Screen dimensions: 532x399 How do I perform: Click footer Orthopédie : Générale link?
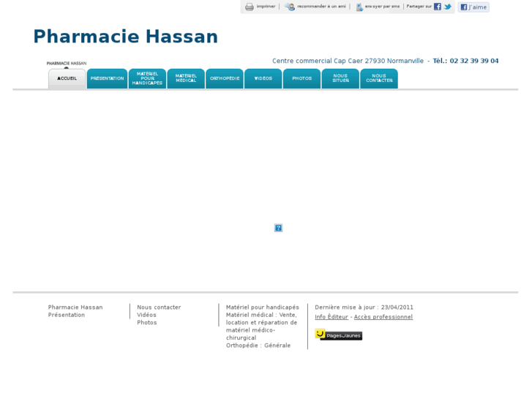coord(258,346)
